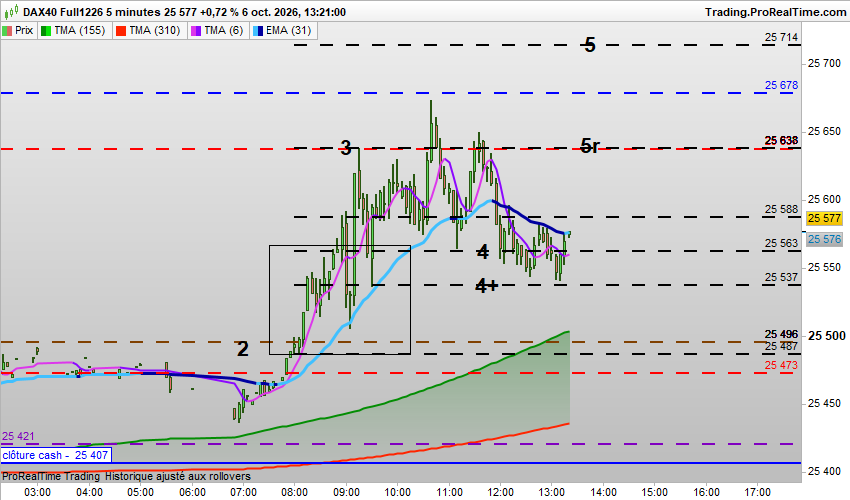Click the 17:00 time axis label
The height and width of the screenshot is (500, 850).
click(758, 492)
